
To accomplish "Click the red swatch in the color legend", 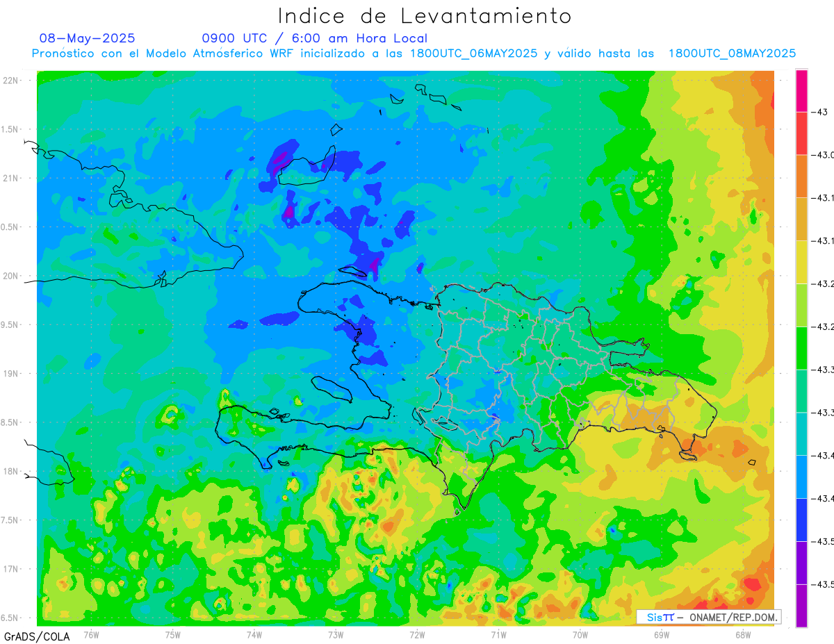I will 801,133.
